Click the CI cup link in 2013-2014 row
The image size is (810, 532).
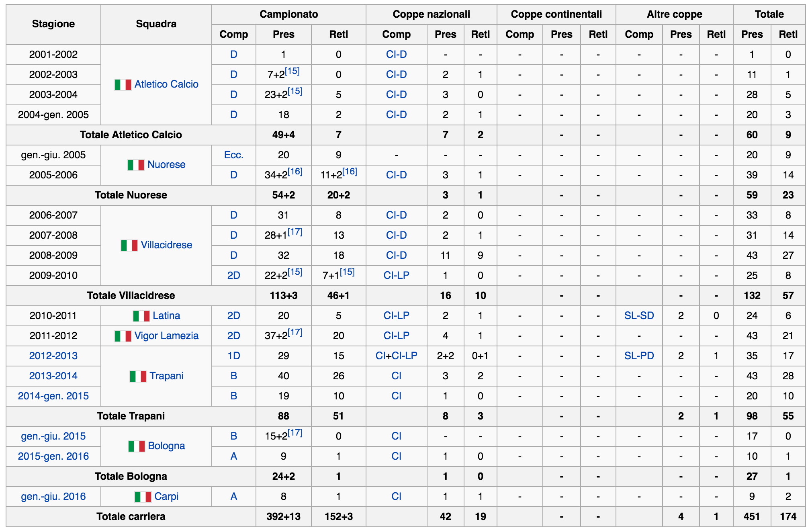coord(397,376)
